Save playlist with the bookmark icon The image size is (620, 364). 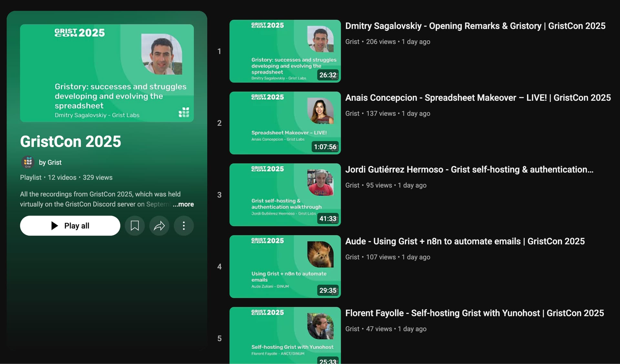(135, 226)
